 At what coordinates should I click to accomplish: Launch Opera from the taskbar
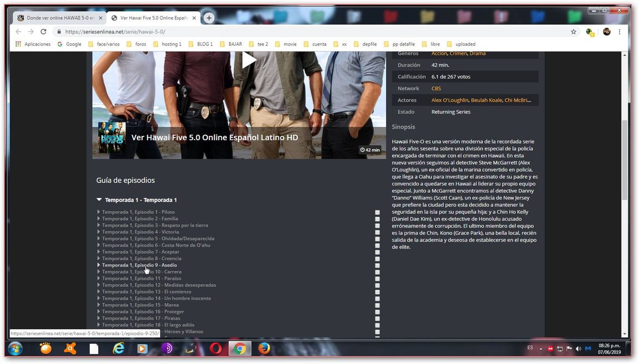(x=216, y=348)
